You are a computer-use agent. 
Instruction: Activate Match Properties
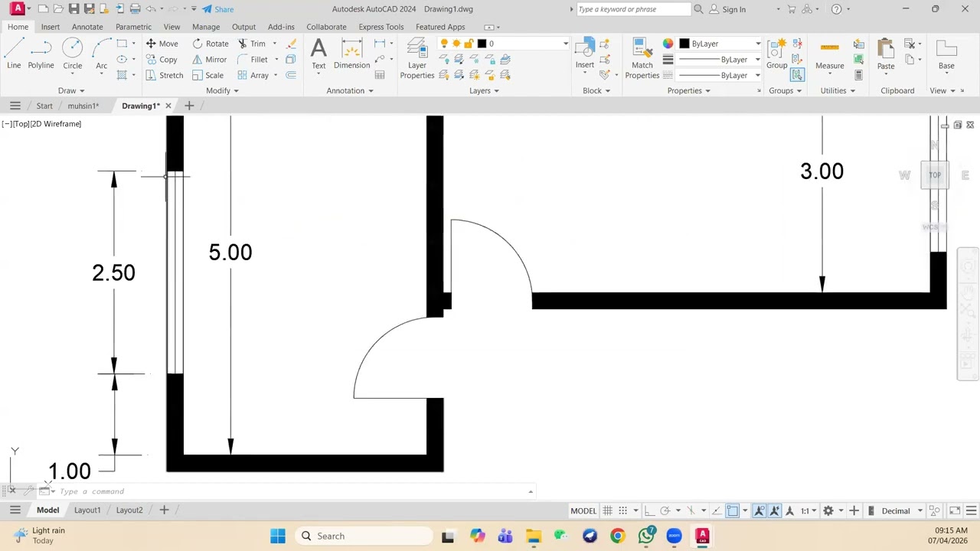tap(642, 59)
